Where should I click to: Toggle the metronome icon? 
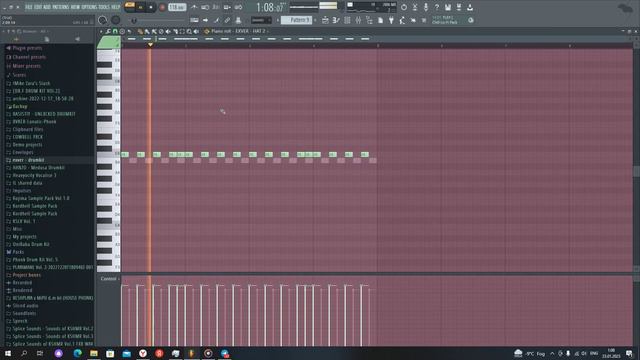tap(194, 7)
